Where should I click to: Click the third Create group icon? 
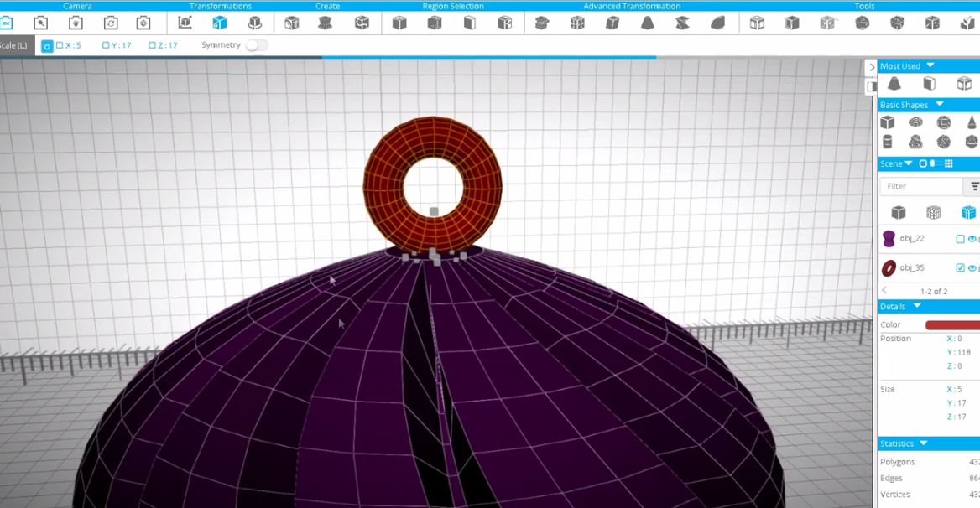(x=362, y=23)
